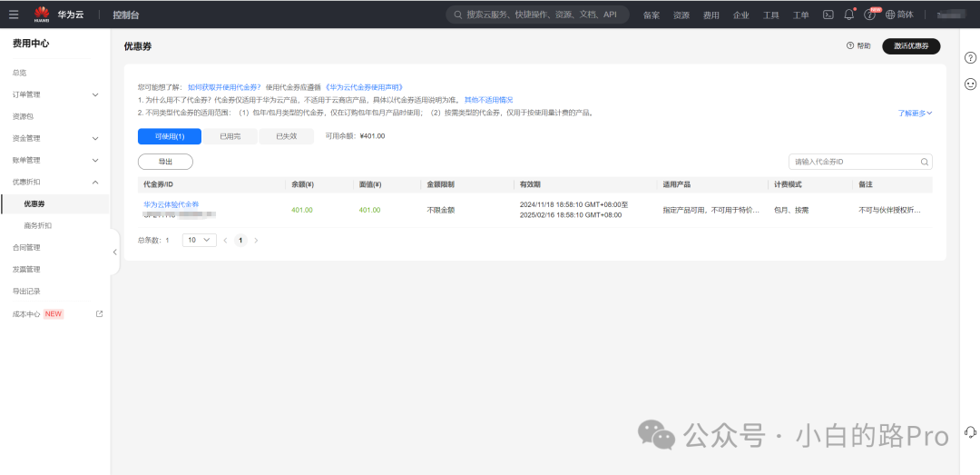Go to previous page arrow
980x475 pixels.
[x=225, y=241]
